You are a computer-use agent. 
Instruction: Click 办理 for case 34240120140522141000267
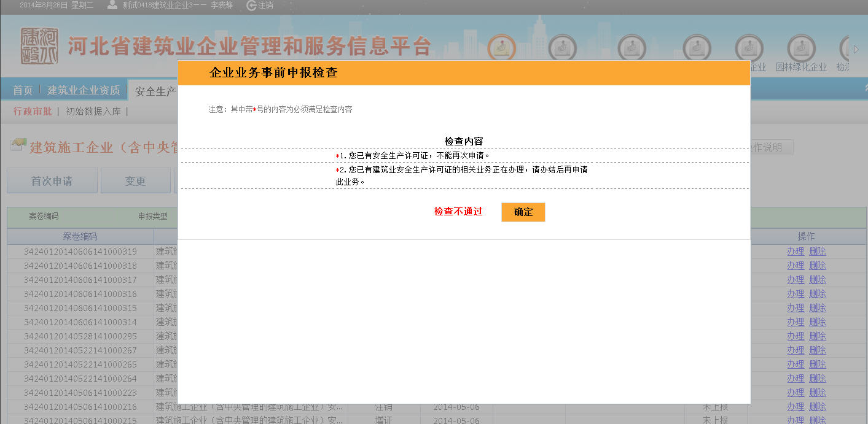(x=796, y=350)
